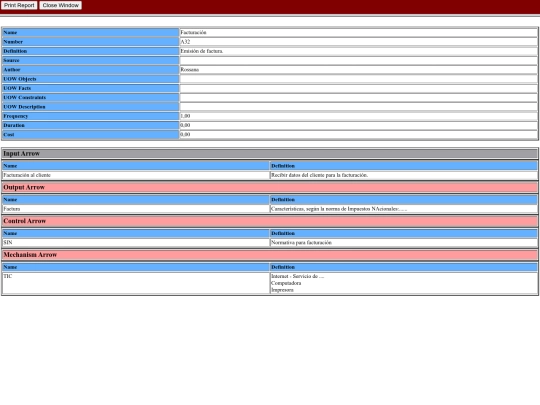This screenshot has height=405, width=540.
Task: Click the 'Cost' row label
Action: click(90, 135)
